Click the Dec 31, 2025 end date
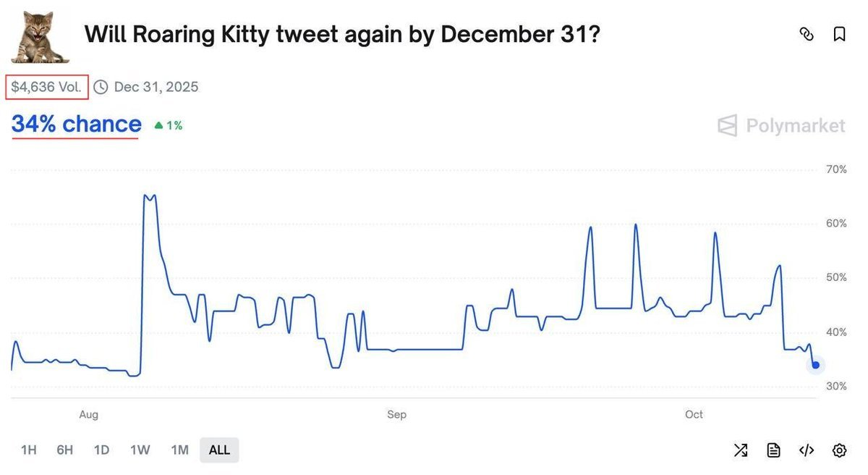868x475 pixels. pyautogui.click(x=156, y=88)
